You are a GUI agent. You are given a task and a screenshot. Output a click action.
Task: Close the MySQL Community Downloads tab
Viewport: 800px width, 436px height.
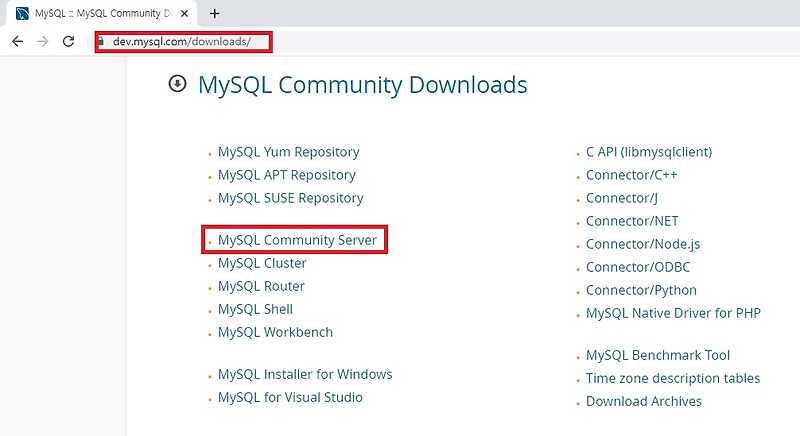185,14
